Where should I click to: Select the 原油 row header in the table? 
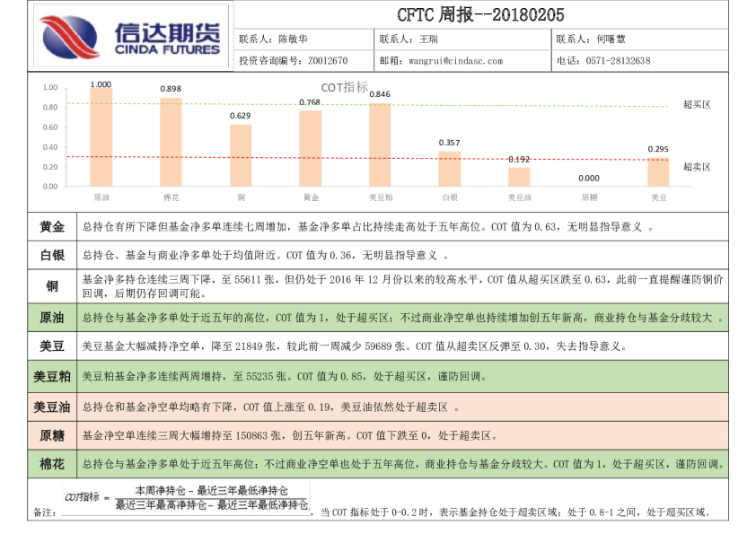(x=52, y=318)
